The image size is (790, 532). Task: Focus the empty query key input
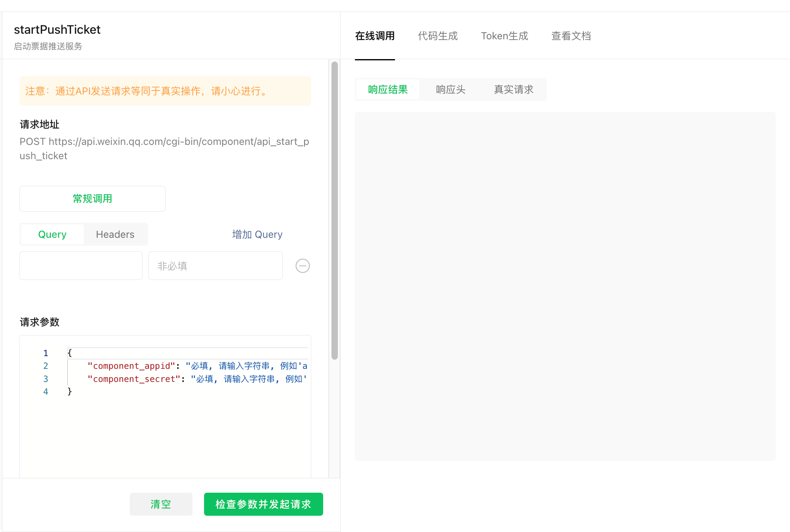click(x=81, y=266)
